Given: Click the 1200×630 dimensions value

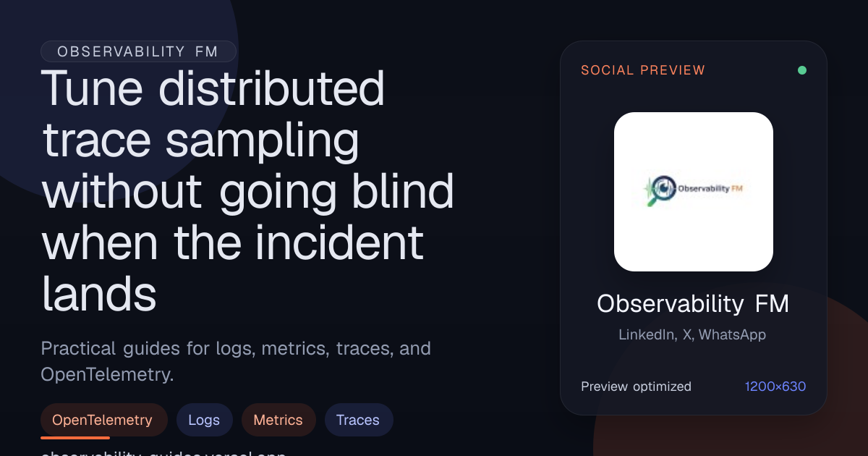Looking at the screenshot, I should point(775,387).
